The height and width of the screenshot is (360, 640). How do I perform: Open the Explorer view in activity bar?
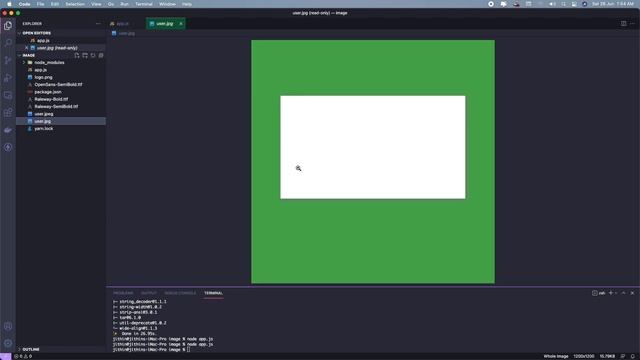click(8, 26)
